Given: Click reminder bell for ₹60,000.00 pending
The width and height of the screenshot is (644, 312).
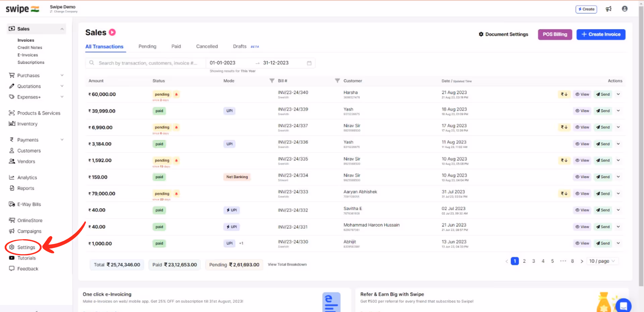Looking at the screenshot, I should [x=176, y=94].
